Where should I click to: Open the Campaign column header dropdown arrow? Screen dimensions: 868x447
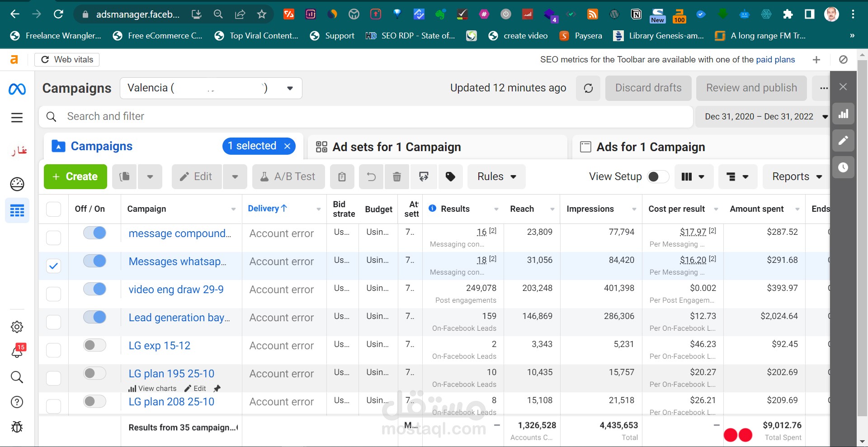point(233,209)
